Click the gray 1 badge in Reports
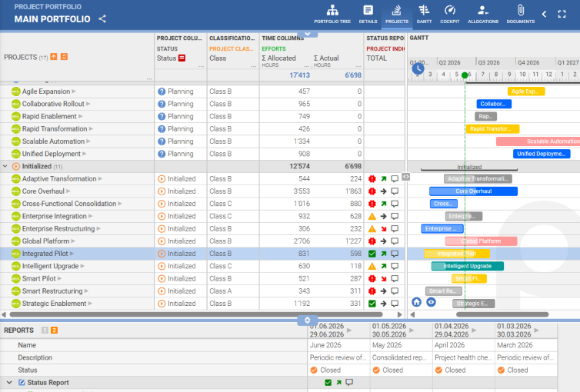Screen dimensions: 580x392 tap(45, 331)
